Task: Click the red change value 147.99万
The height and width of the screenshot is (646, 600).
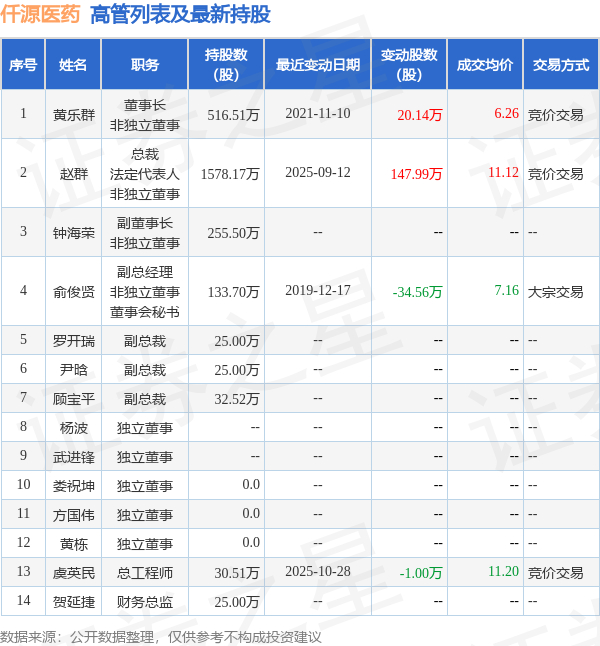Action: coord(417,174)
